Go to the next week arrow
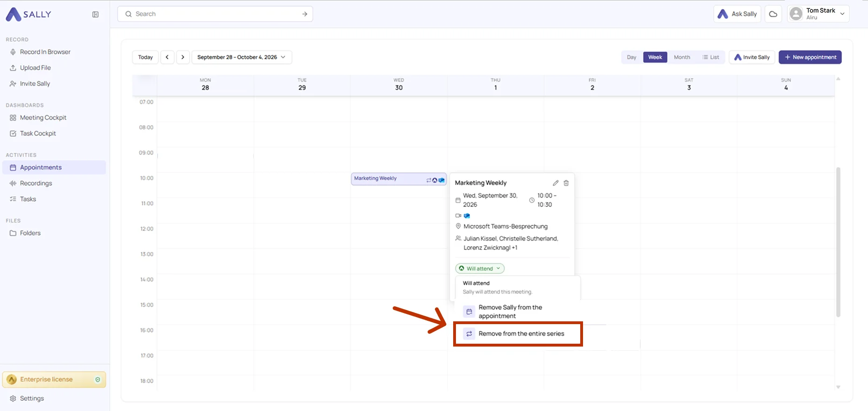The height and width of the screenshot is (411, 868). click(x=183, y=57)
